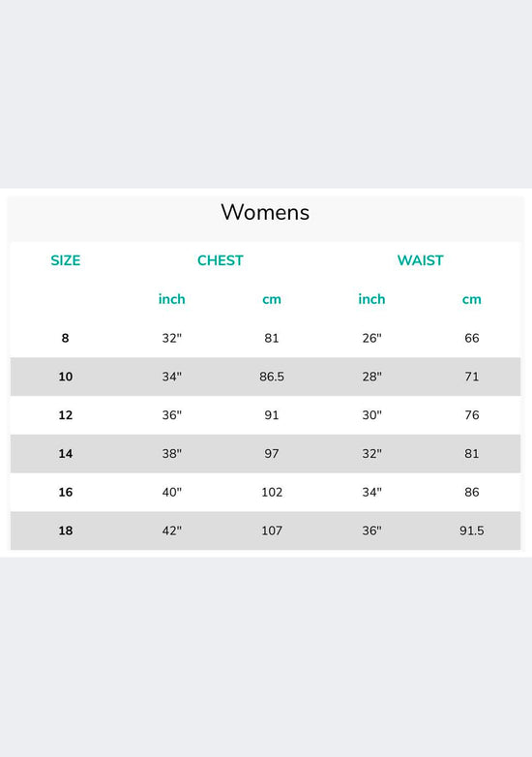Viewport: 532px width, 757px height.
Task: Click the 91.5 waist cm value
Action: [x=472, y=531]
